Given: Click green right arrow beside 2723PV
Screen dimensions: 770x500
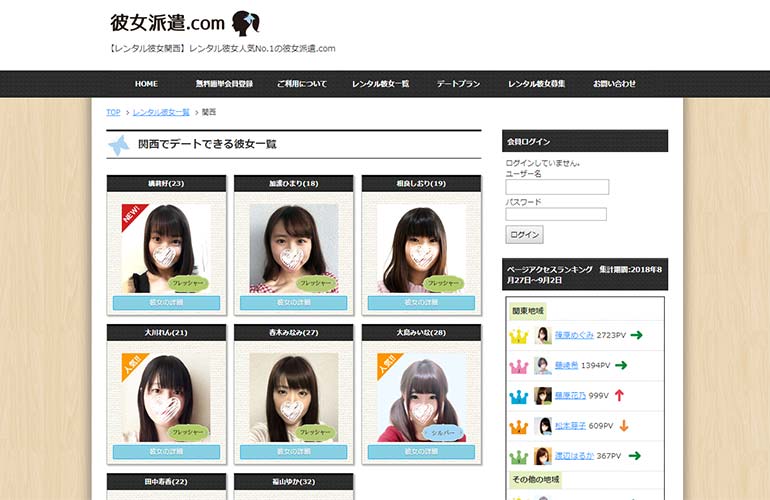Looking at the screenshot, I should pyautogui.click(x=636, y=335).
